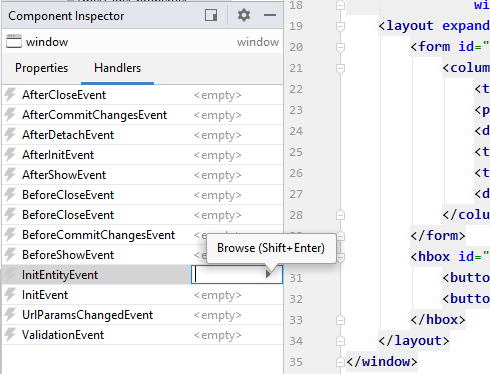Click the closing </form> tag in editor
Viewport: 490px width, 374px height.
[438, 236]
